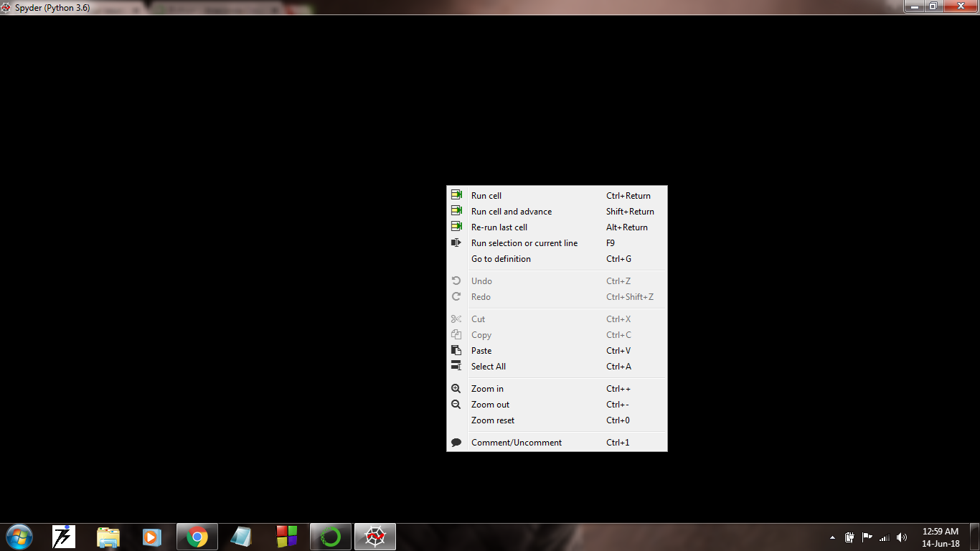Click the network signal bars icon
Viewport: 980px width, 551px height.
tap(884, 537)
